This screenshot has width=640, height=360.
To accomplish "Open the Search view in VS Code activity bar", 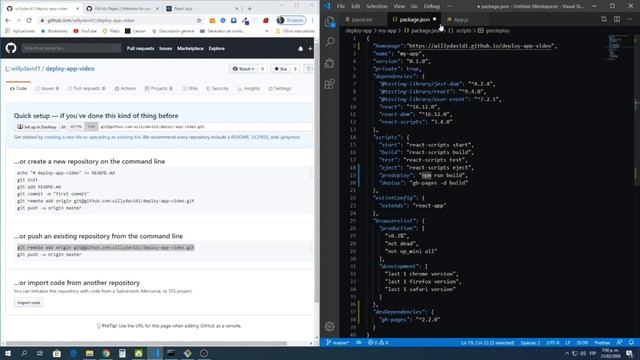I will 330,42.
